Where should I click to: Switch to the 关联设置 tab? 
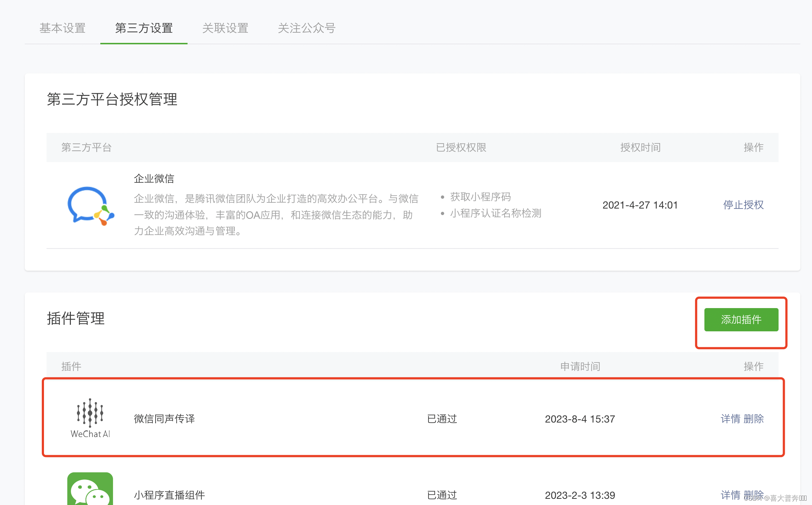point(225,28)
